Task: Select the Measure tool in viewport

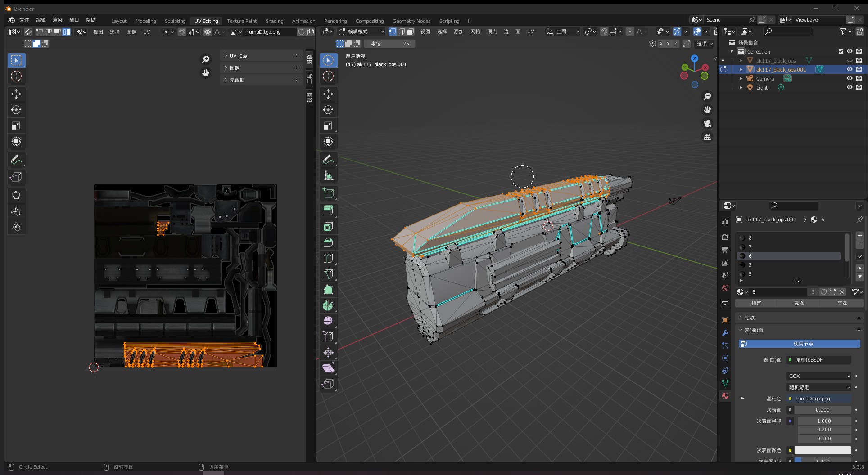Action: 328,175
